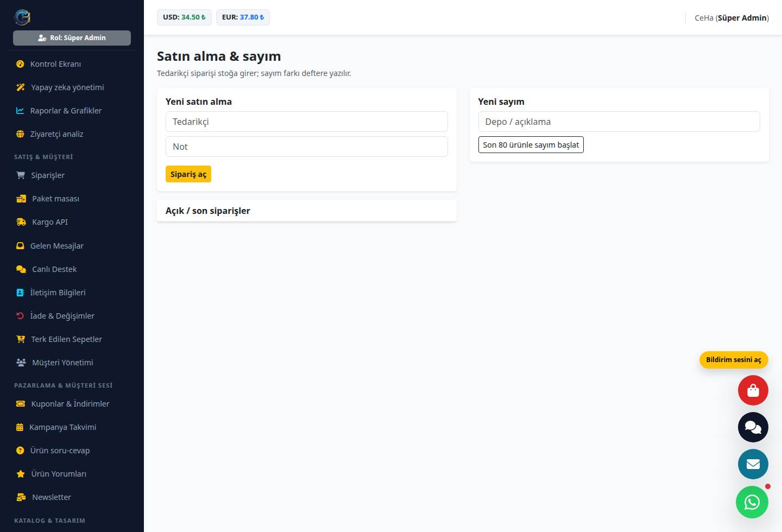Image resolution: width=782 pixels, height=532 pixels.
Task: Click the Canlı Destek chat bubbles icon
Action: (21, 269)
